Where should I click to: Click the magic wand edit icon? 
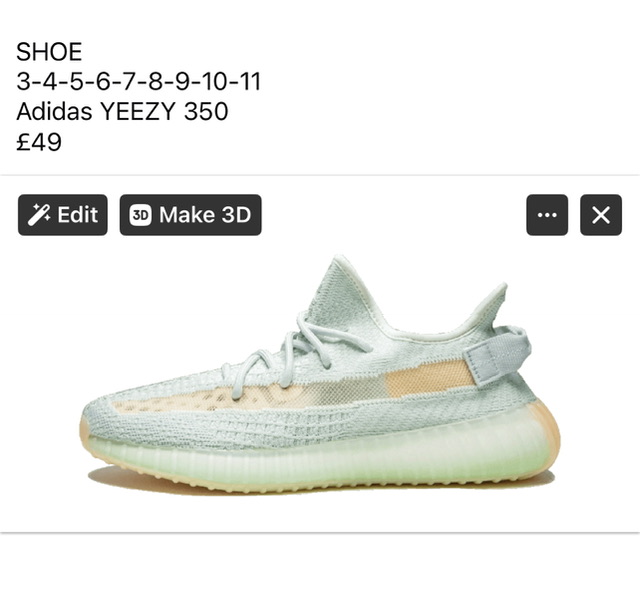click(39, 215)
